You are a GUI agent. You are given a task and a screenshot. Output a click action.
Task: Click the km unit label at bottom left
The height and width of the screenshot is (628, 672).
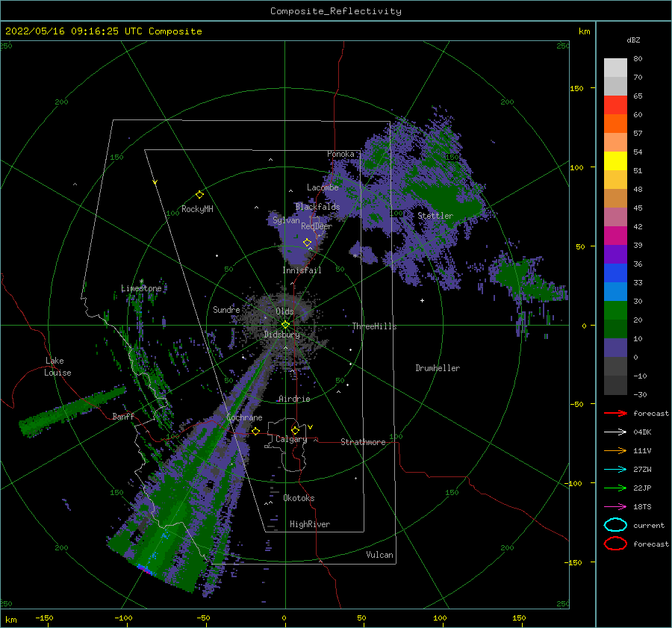click(x=11, y=620)
